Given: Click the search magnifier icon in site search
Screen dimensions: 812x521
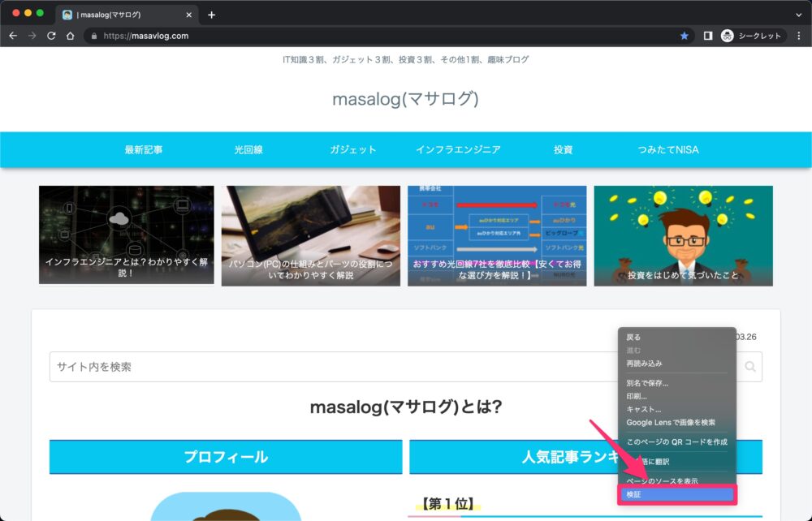Looking at the screenshot, I should (749, 367).
